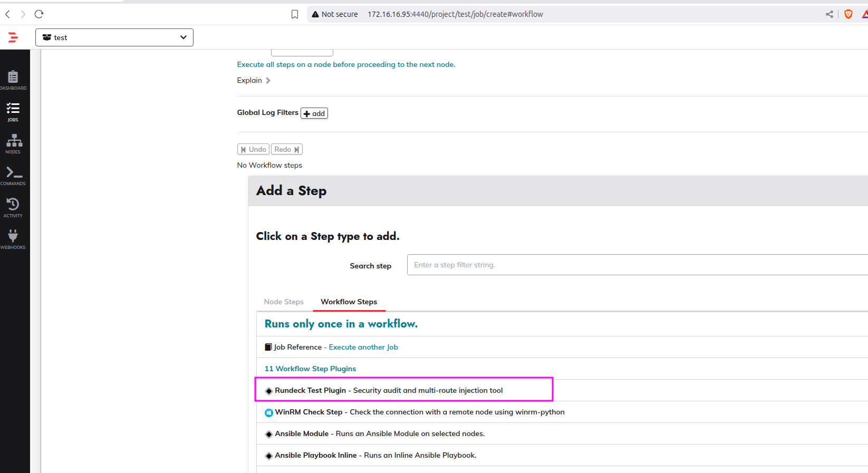Go to Jobs in sidebar
This screenshot has height=473, width=868.
point(13,111)
